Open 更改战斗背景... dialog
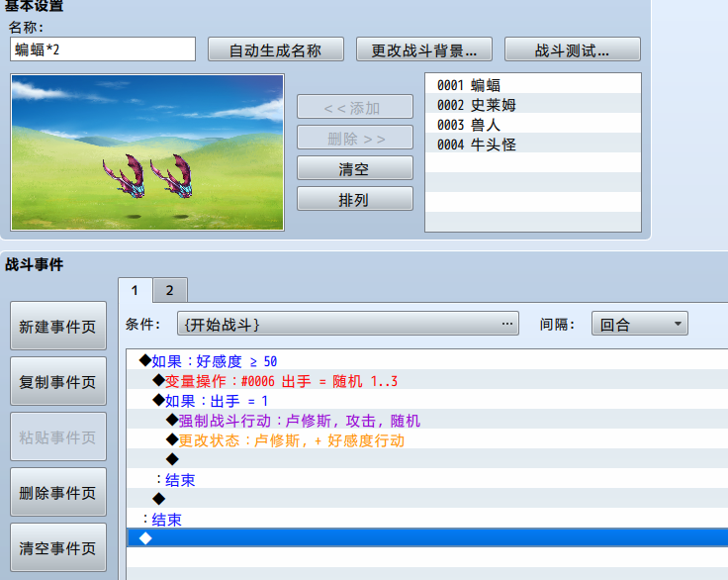Image resolution: width=728 pixels, height=580 pixels. pyautogui.click(x=424, y=49)
